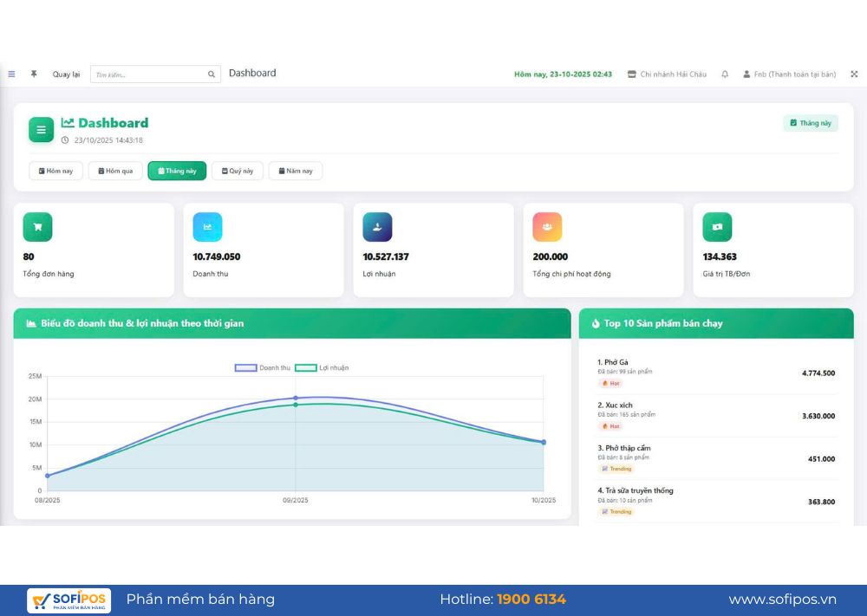Click the chart icon in Biểu đồ header

click(31, 324)
